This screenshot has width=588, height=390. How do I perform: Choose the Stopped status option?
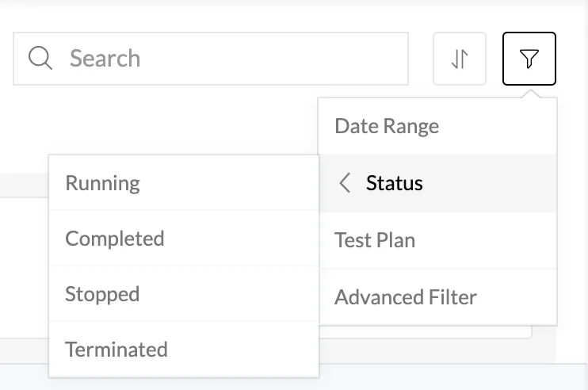[x=184, y=294]
